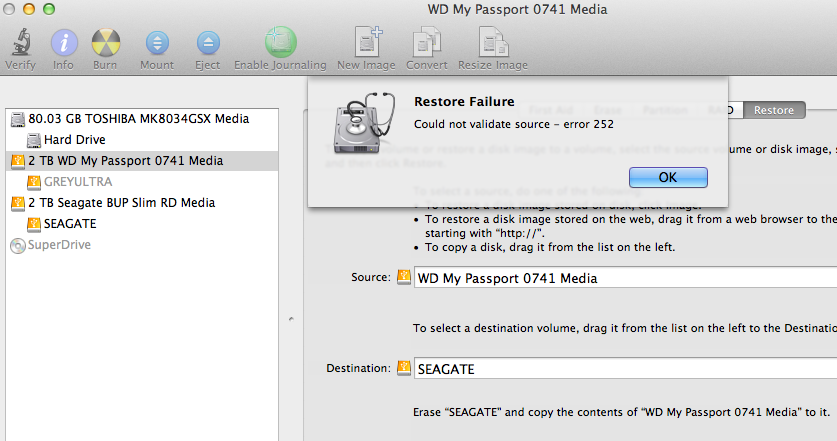
Task: Click the sidebar splitter handle
Action: coord(291,319)
